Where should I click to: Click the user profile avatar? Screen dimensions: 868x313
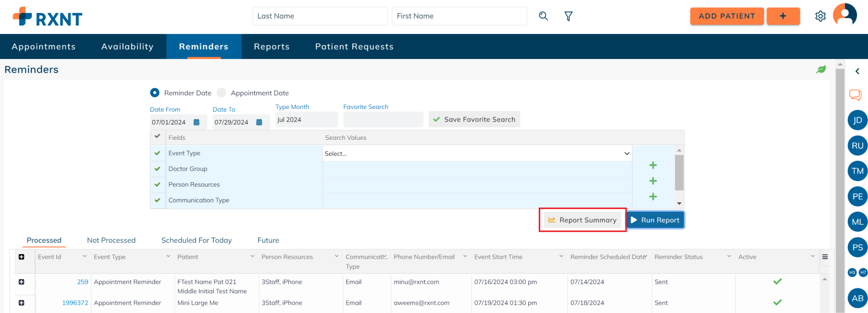845,15
